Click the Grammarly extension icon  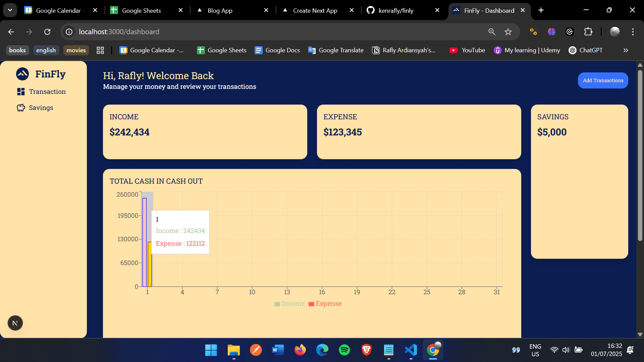(570, 32)
